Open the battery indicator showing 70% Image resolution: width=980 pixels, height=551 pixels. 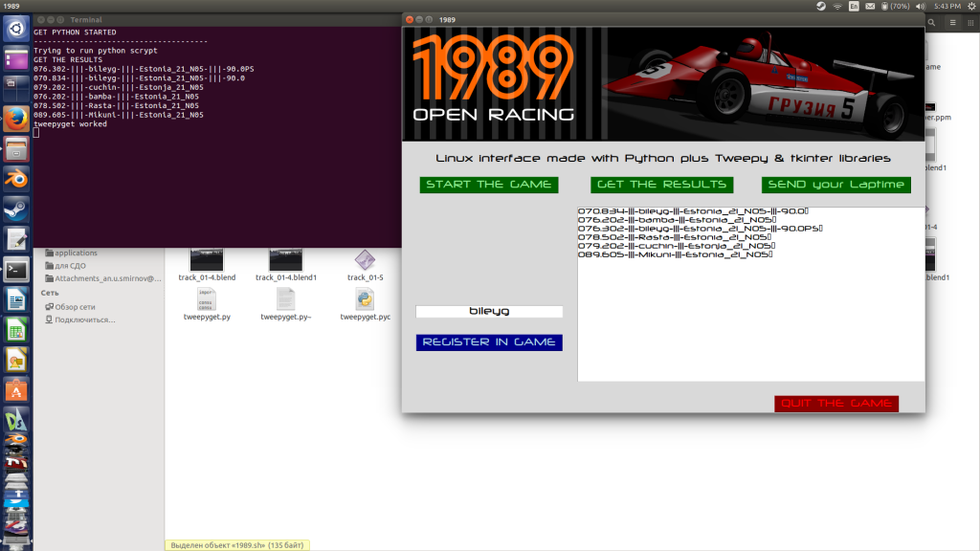896,7
